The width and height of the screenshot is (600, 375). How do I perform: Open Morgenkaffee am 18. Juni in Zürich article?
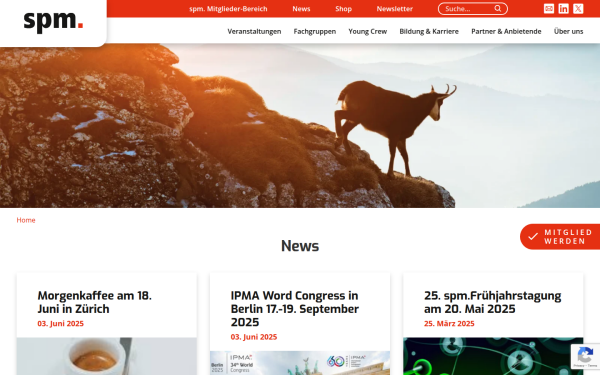click(95, 302)
